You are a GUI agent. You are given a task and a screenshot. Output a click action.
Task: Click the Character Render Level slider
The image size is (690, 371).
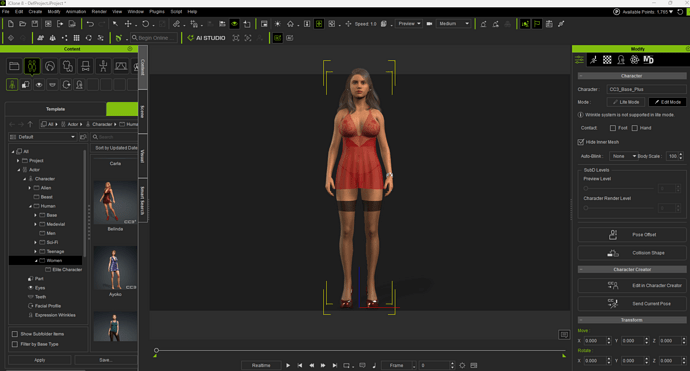618,208
